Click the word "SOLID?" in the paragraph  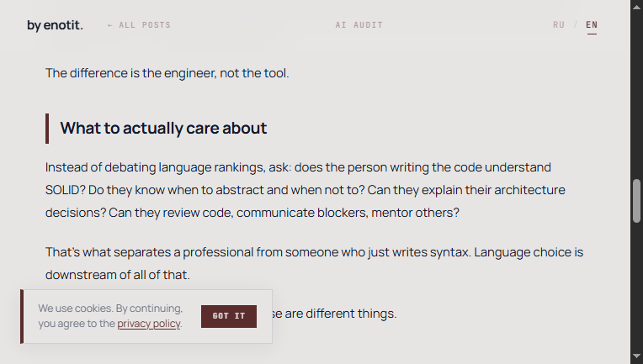(x=65, y=190)
